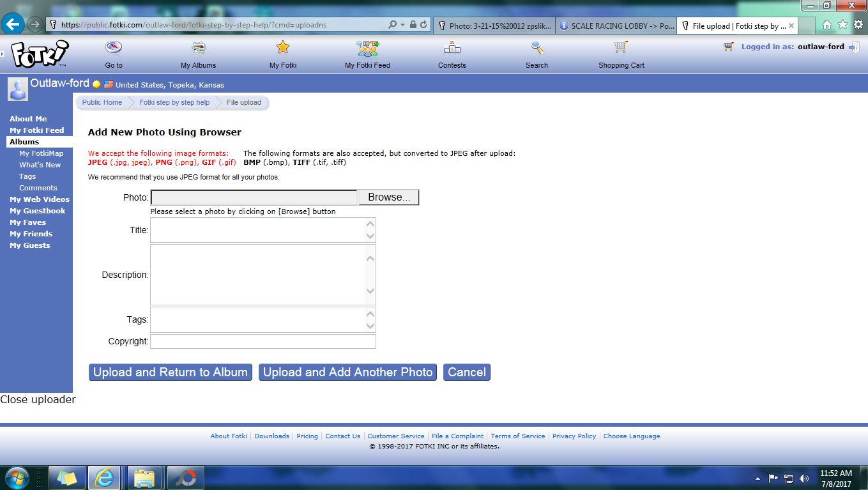Cancel the photo upload
868x490 pixels.
pyautogui.click(x=466, y=372)
